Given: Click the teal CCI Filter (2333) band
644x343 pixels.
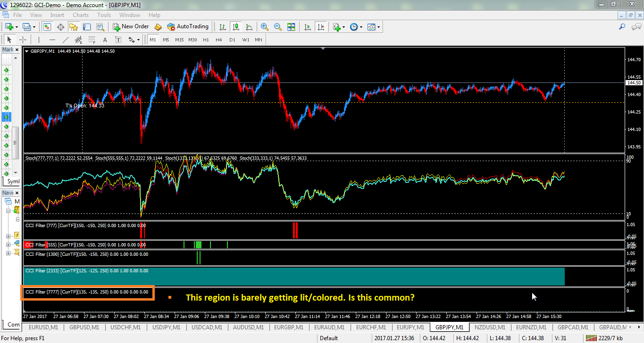Looking at the screenshot, I should [294, 276].
